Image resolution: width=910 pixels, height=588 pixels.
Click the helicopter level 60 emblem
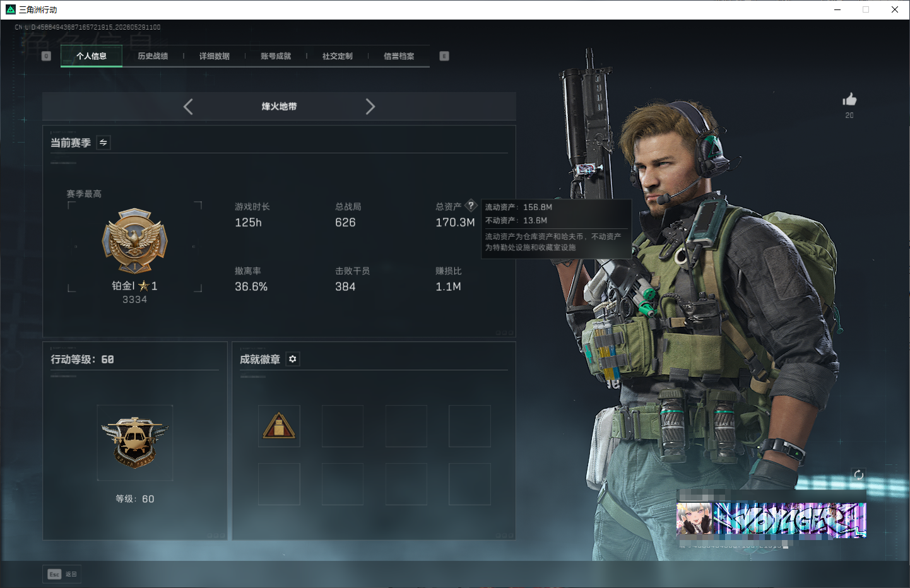[135, 442]
